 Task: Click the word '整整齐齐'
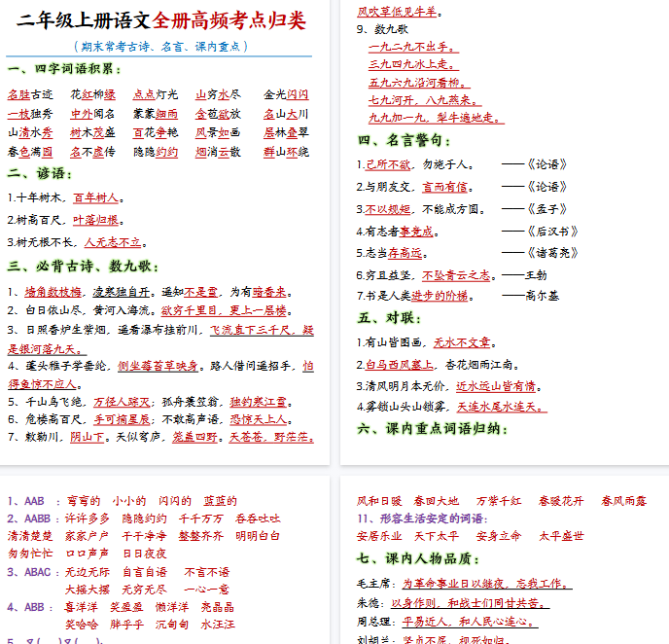pyautogui.click(x=201, y=536)
